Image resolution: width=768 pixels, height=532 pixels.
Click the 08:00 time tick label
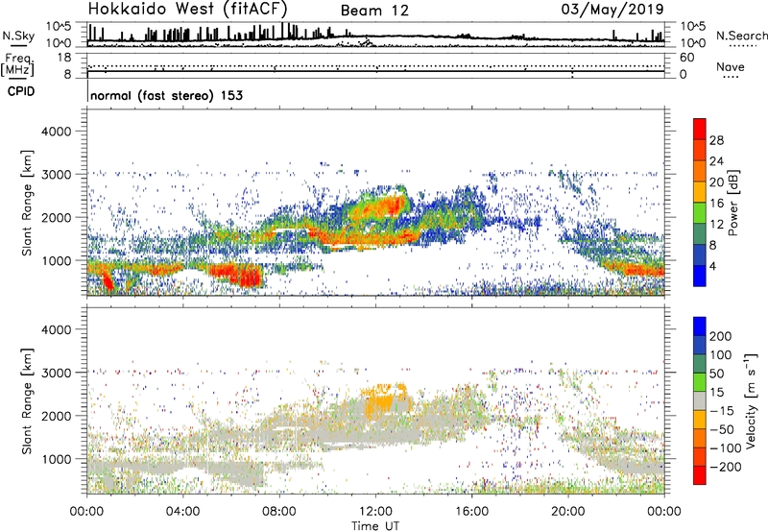(279, 512)
